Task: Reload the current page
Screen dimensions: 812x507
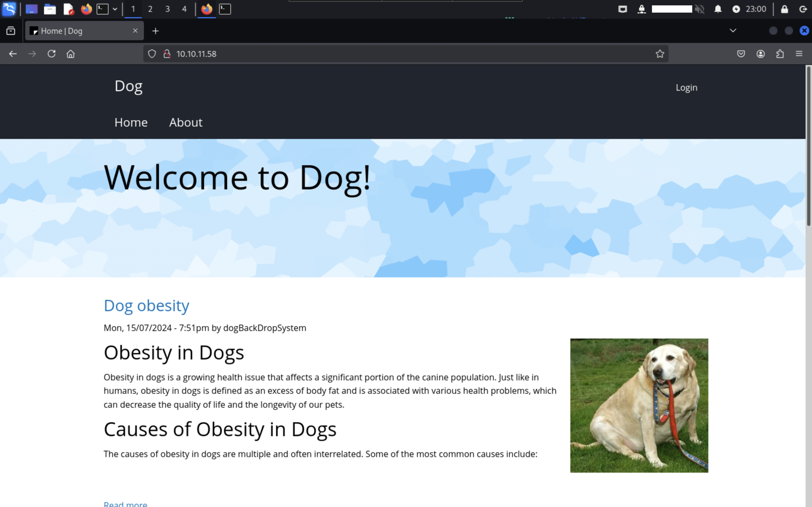Action: [51, 54]
